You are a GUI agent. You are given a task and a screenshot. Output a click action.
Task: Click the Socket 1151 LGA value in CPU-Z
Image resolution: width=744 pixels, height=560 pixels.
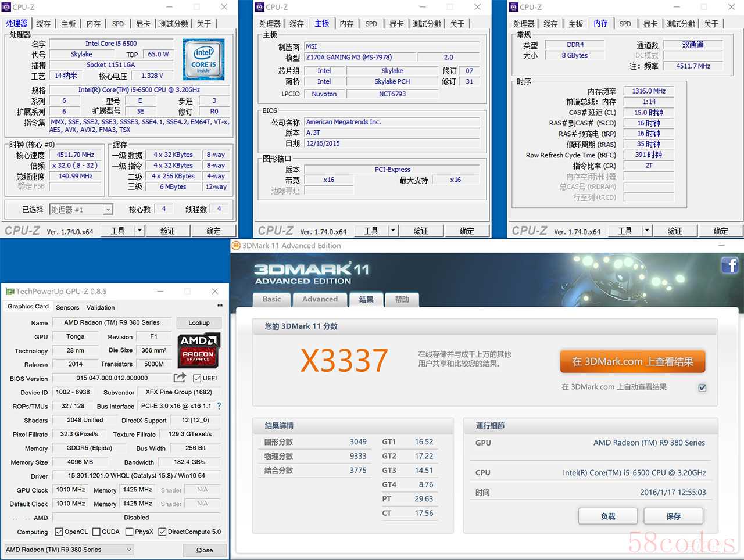point(110,65)
